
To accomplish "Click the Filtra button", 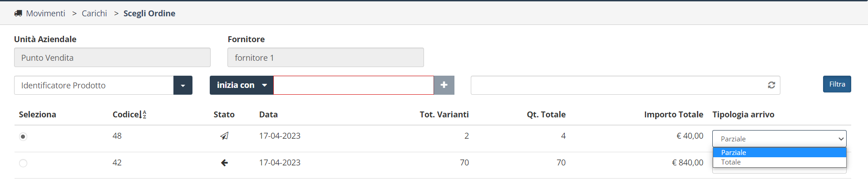I will [837, 84].
